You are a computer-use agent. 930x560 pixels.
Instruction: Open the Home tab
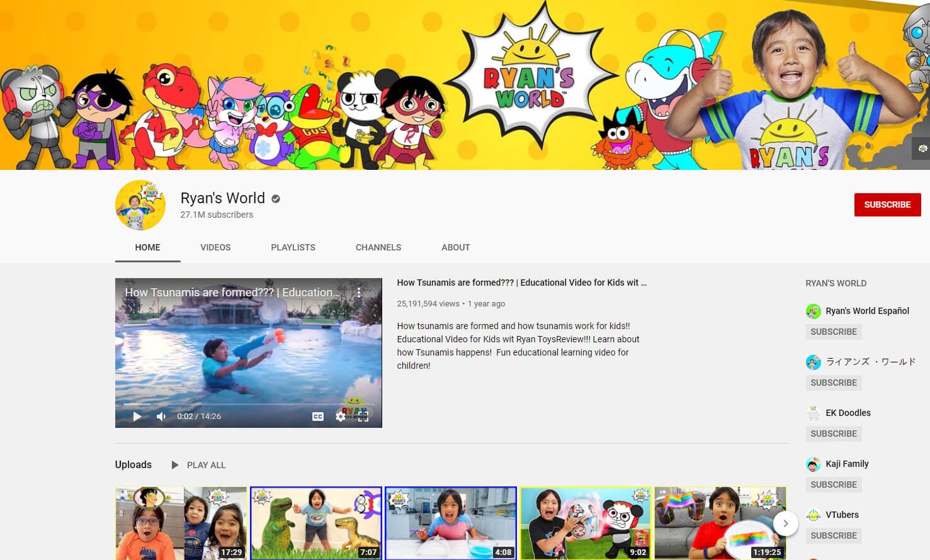[147, 247]
